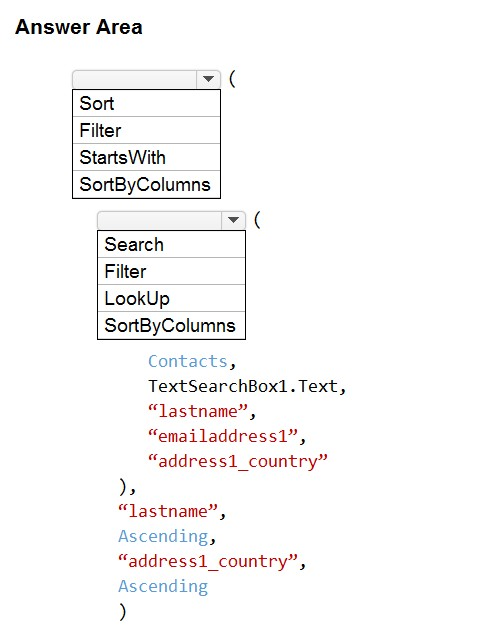
Task: Click the "emailaddress1" column string
Action: tap(223, 436)
